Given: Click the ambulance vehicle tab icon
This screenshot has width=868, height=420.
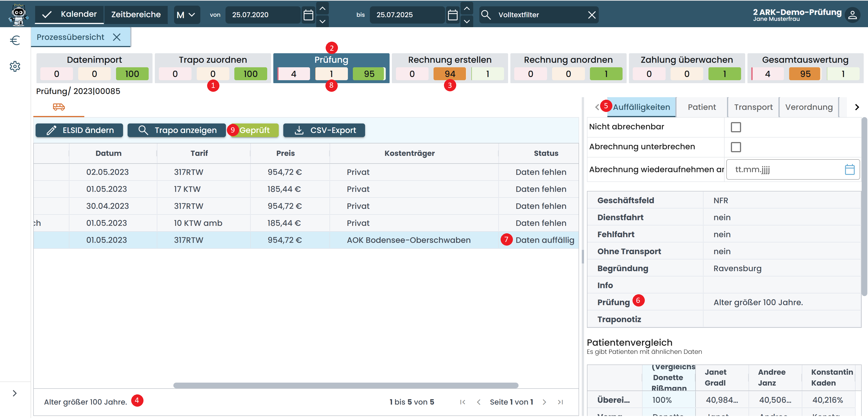Looking at the screenshot, I should click(59, 107).
